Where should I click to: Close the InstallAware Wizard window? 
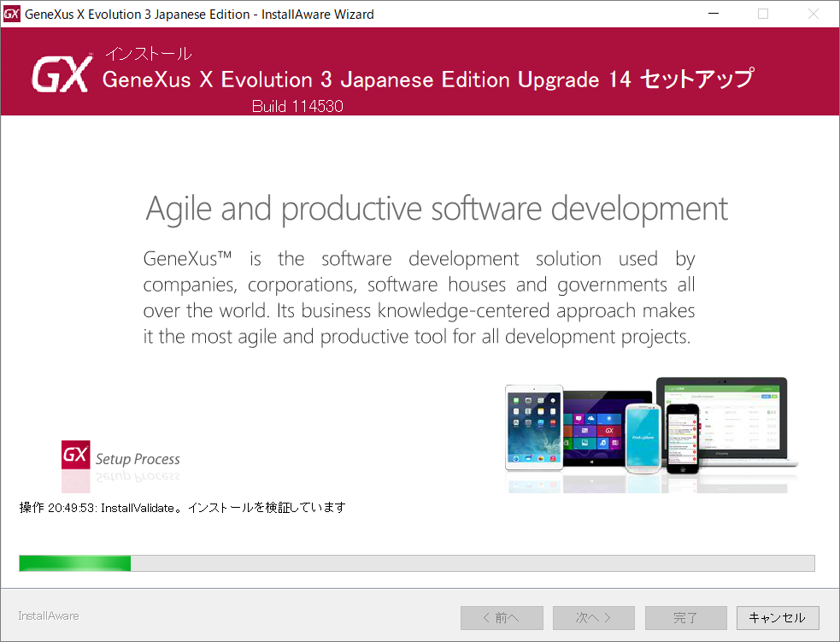pyautogui.click(x=814, y=14)
